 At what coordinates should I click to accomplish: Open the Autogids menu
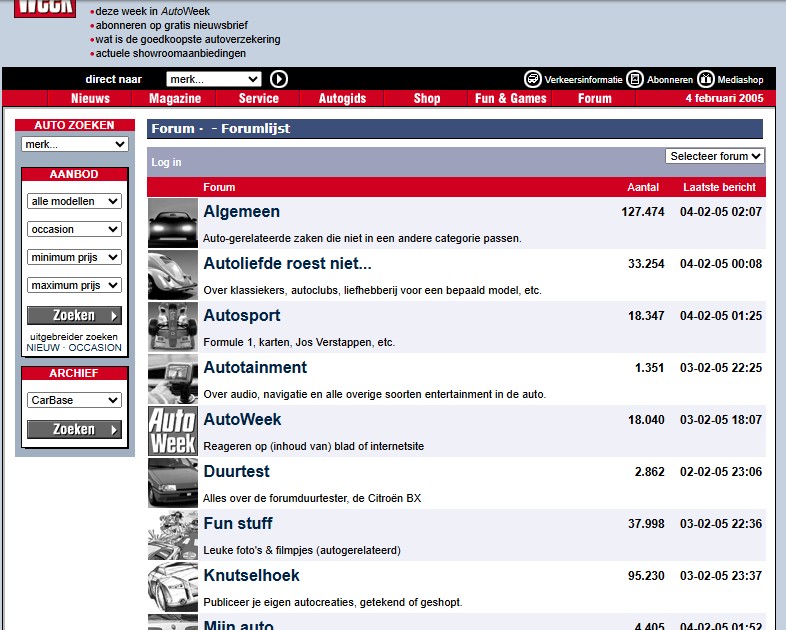click(342, 98)
